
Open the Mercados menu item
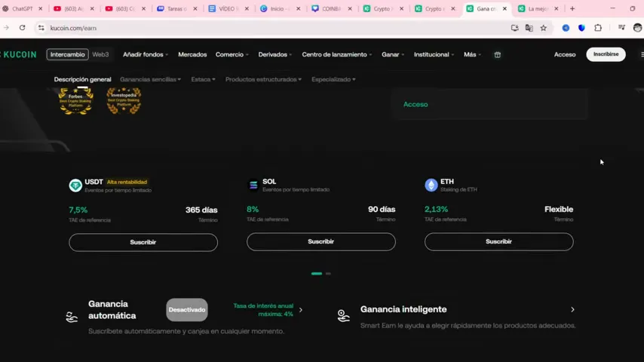coord(192,54)
